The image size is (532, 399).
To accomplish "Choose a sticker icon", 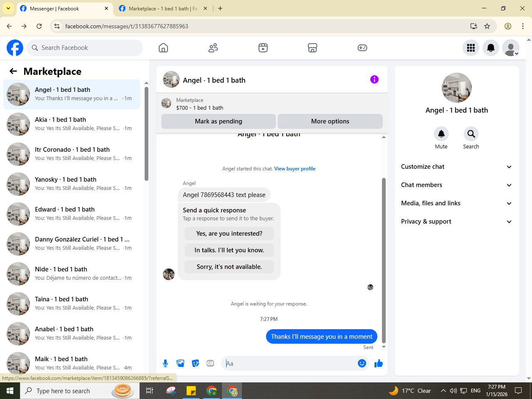I will click(195, 363).
